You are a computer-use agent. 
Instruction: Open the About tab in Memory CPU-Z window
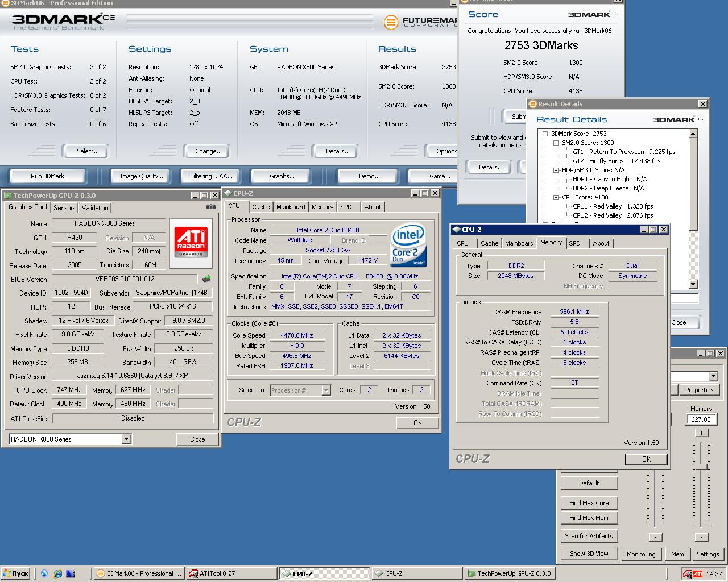pos(601,243)
